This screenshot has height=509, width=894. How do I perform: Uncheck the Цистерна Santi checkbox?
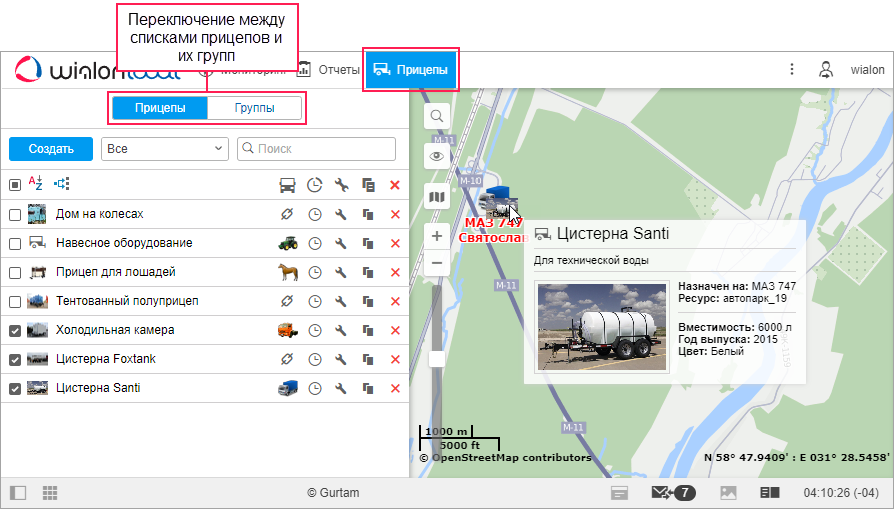15,389
